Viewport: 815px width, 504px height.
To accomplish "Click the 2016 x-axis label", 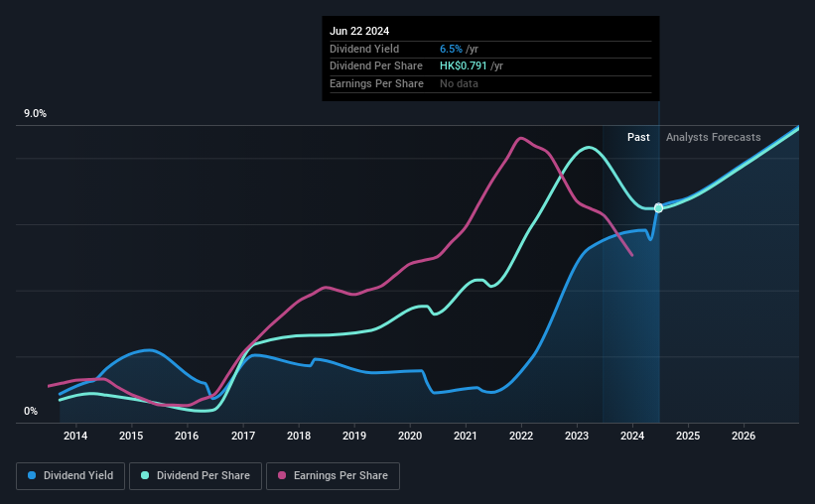I will [187, 436].
